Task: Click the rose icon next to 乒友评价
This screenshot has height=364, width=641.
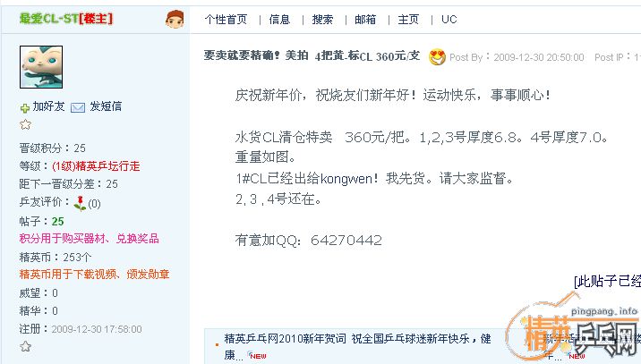Action: [80, 203]
